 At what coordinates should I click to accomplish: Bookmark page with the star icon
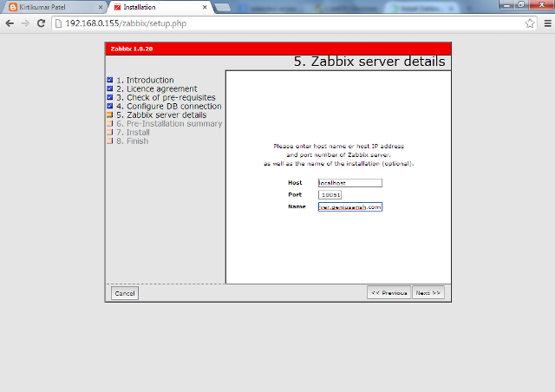click(x=530, y=23)
